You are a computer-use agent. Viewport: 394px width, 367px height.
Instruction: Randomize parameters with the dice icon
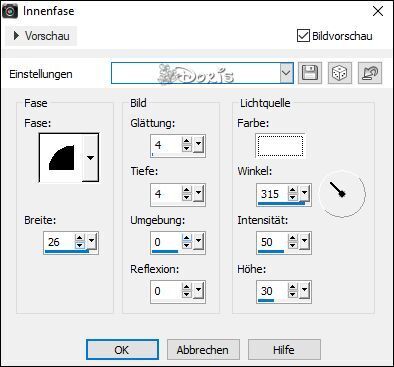click(x=340, y=73)
